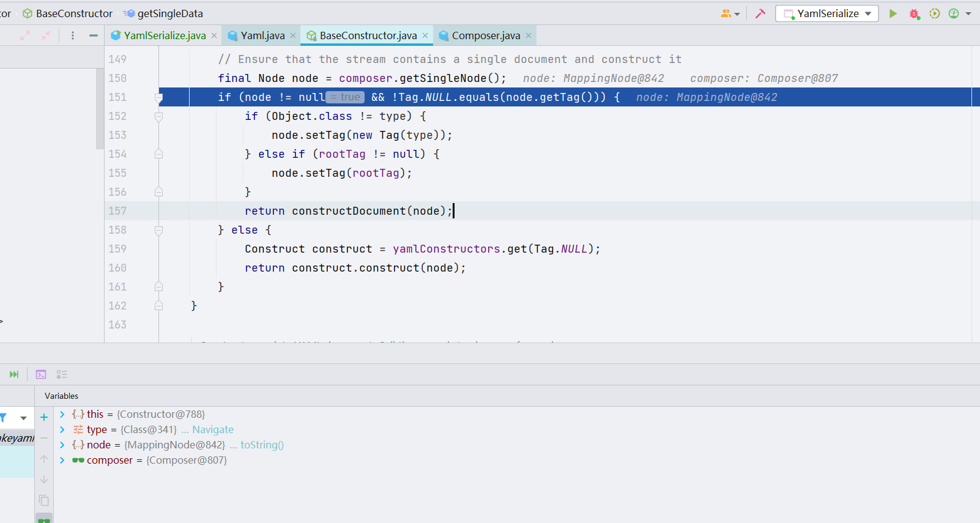Toggle fold marker at line 158 else block
The image size is (980, 523).
[x=158, y=230]
